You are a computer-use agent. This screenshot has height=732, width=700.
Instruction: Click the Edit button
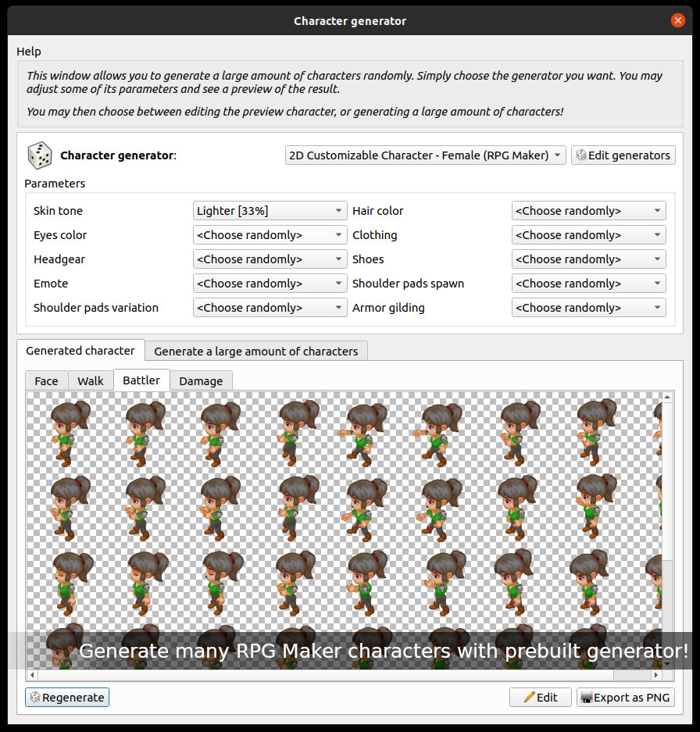(x=540, y=697)
